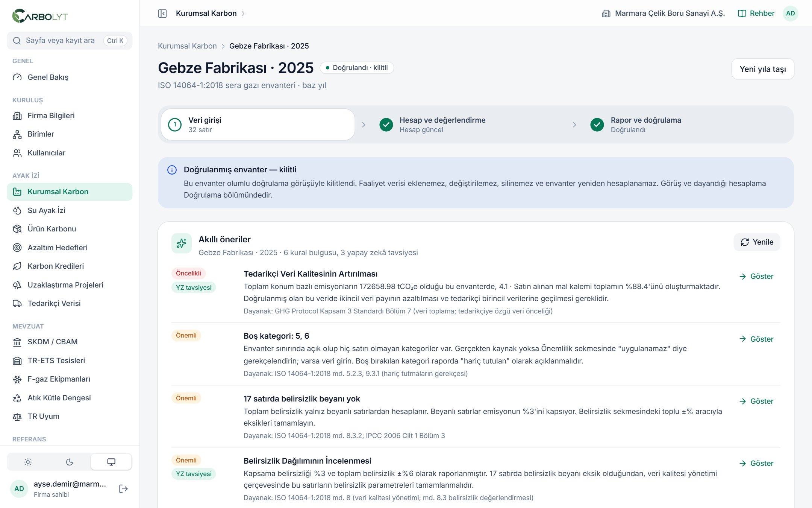Click the Akıllı öneriler sparkle icon

182,243
